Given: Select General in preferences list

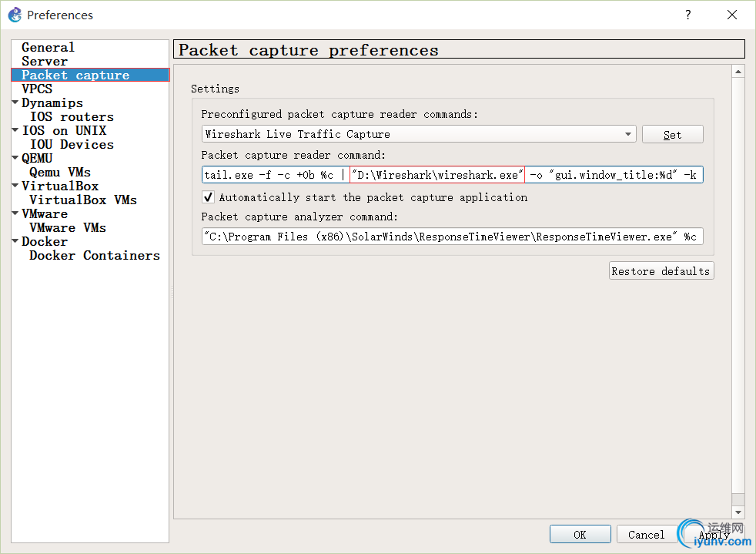Looking at the screenshot, I should [x=48, y=47].
